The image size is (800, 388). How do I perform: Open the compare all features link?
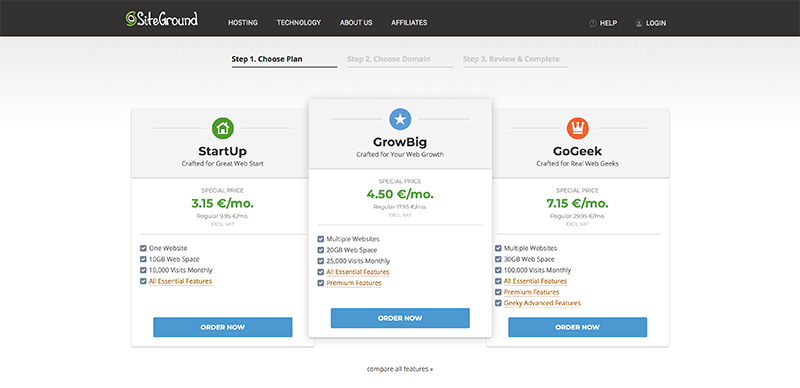coord(400,369)
